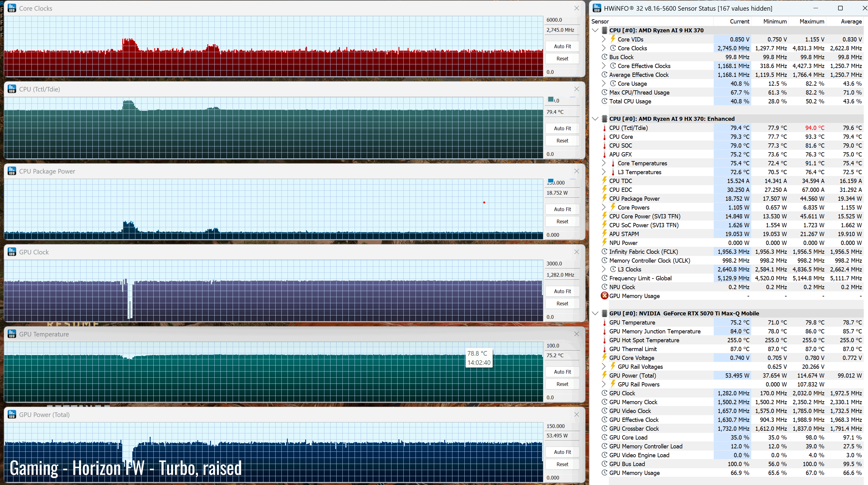The image size is (868, 485).
Task: Click the HWiNFO Sensor Status title icon
Action: (597, 8)
